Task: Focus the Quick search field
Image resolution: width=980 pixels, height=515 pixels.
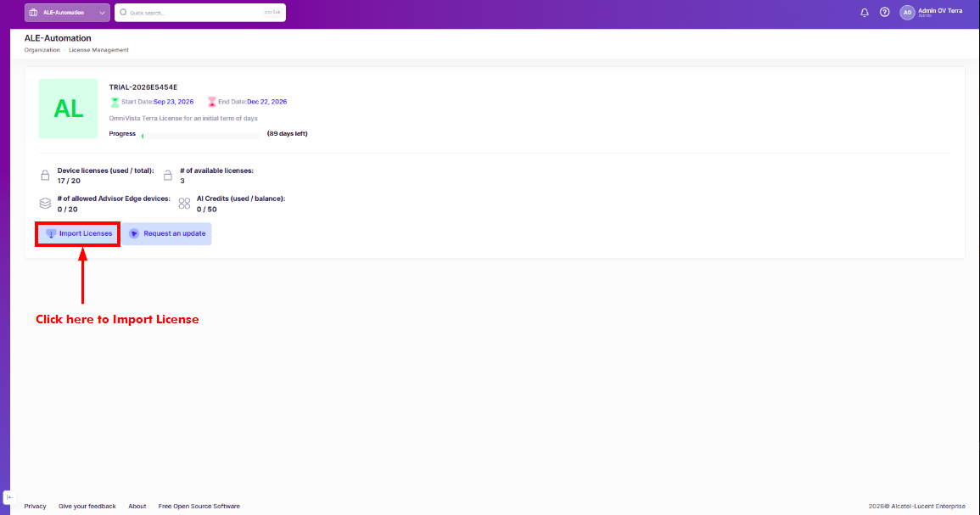Action: (200, 13)
